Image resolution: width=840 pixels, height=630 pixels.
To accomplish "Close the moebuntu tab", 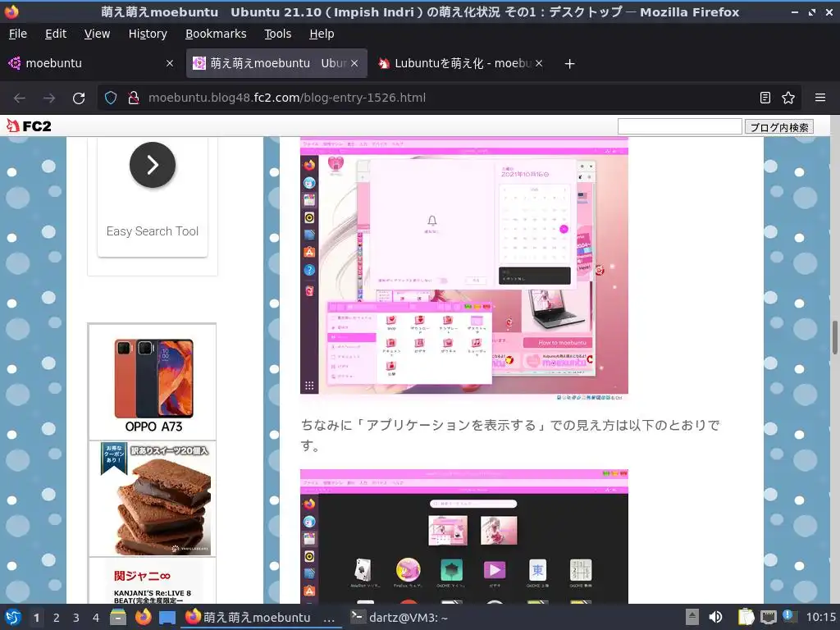I will (x=169, y=63).
